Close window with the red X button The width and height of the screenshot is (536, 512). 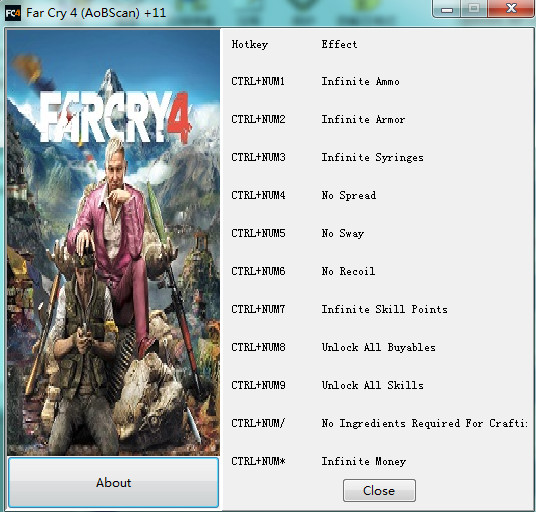pyautogui.click(x=511, y=9)
